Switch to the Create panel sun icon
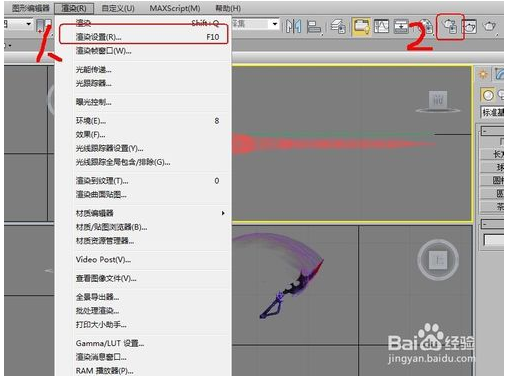The height and width of the screenshot is (378, 509). point(483,74)
